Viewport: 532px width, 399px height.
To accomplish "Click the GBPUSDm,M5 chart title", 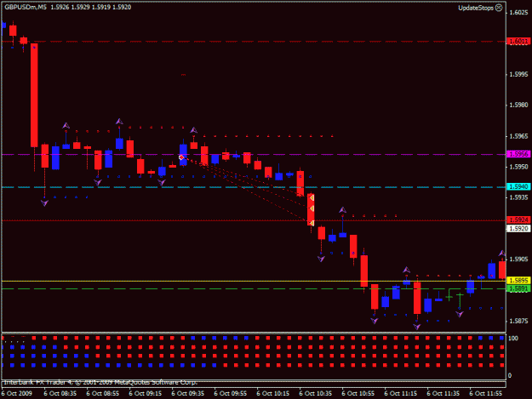I will (26, 7).
